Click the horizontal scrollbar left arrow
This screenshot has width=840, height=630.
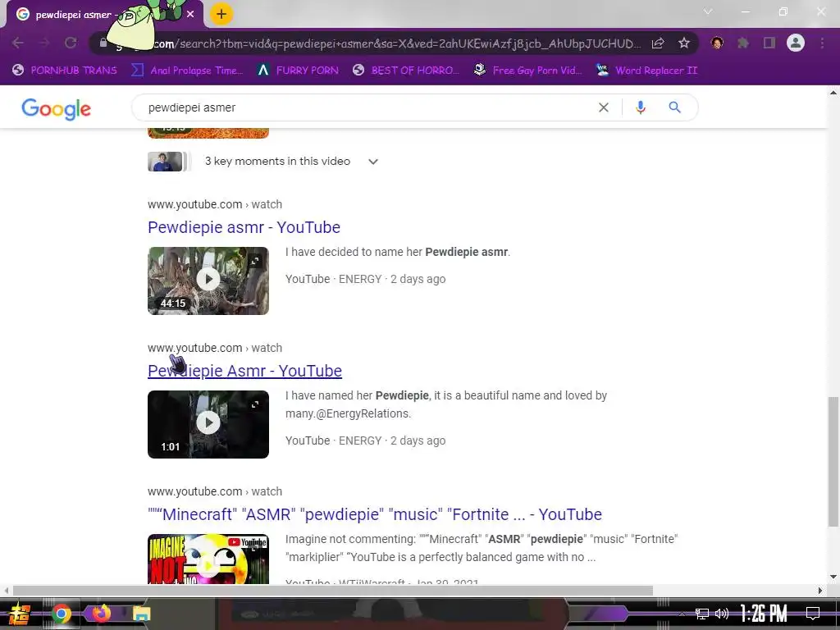[6, 591]
